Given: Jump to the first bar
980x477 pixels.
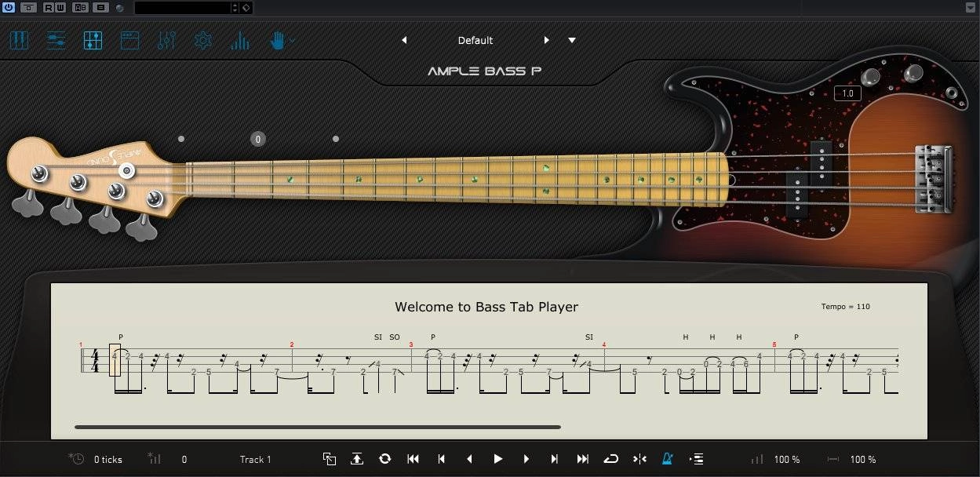Looking at the screenshot, I should tap(413, 459).
